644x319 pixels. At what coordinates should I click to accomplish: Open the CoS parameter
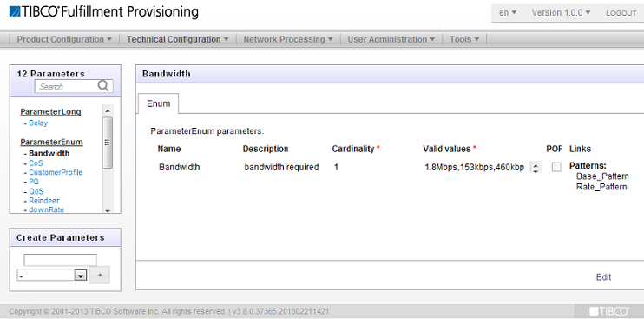36,163
